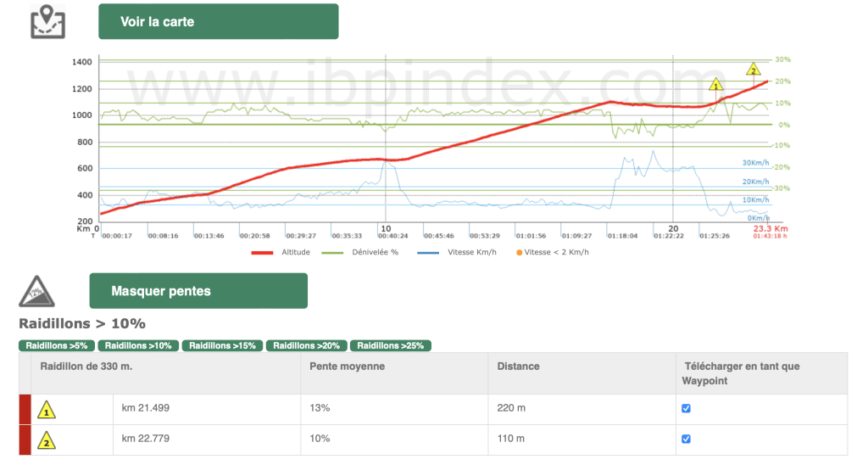Select the Raidillons >5% filter
868x476 pixels.
tap(56, 346)
